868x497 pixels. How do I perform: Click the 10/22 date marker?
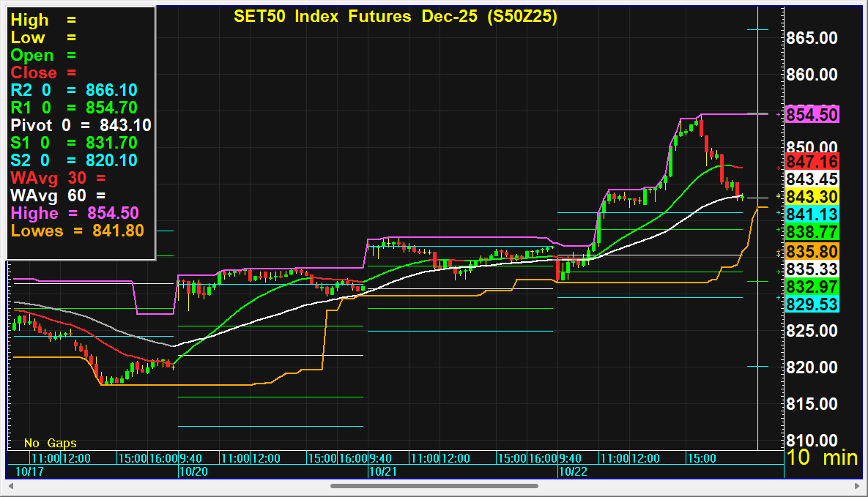(572, 472)
